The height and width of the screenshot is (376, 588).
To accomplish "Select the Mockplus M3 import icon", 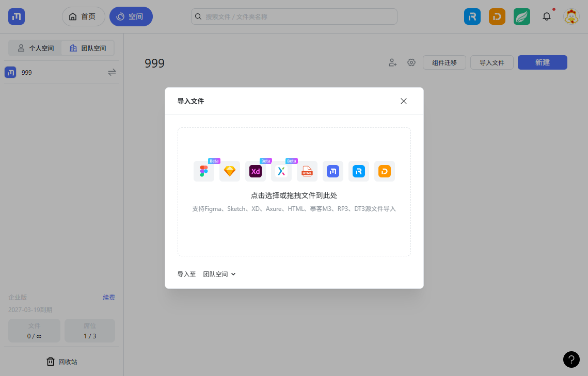I will tap(333, 171).
